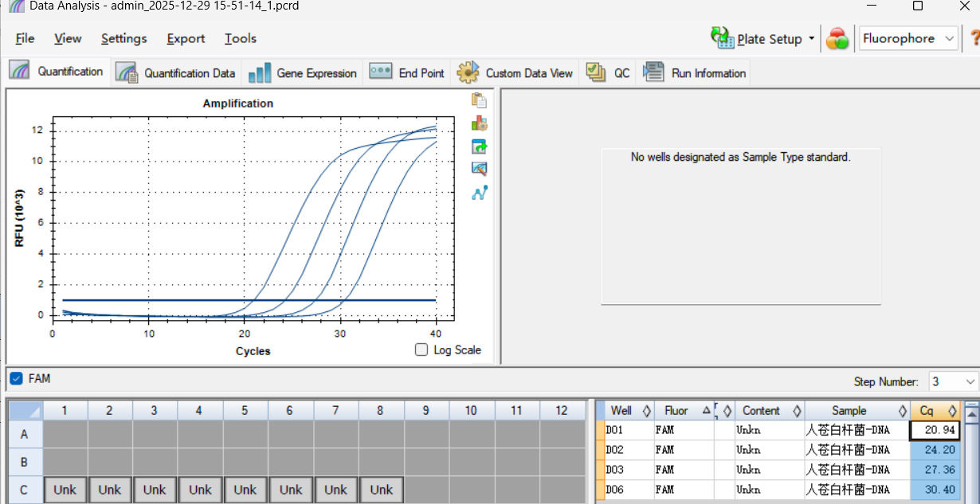This screenshot has width=980, height=504.
Task: Select well C6 in the plate grid
Action: tap(291, 490)
